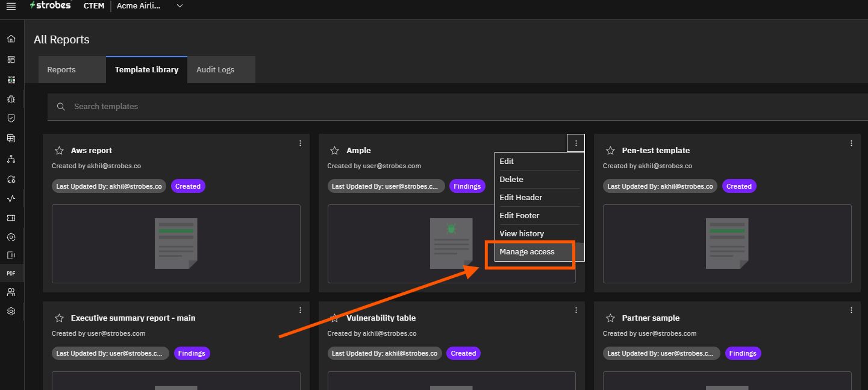Open the kebab menu on Pen-test template card
Image resolution: width=868 pixels, height=390 pixels.
851,143
